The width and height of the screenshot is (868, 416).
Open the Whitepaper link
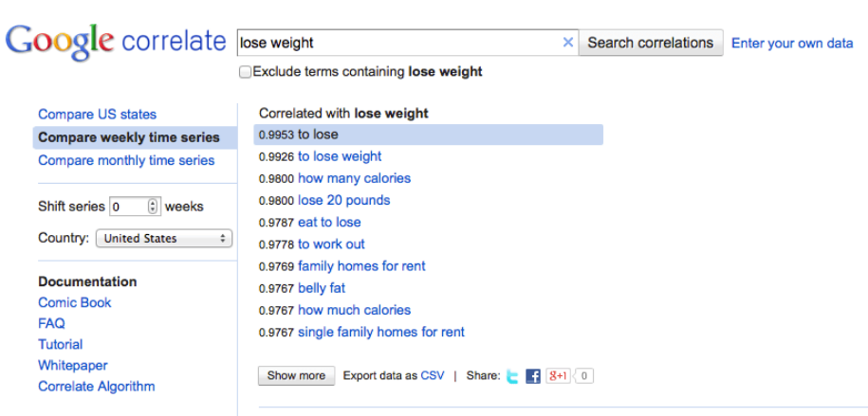(x=73, y=366)
